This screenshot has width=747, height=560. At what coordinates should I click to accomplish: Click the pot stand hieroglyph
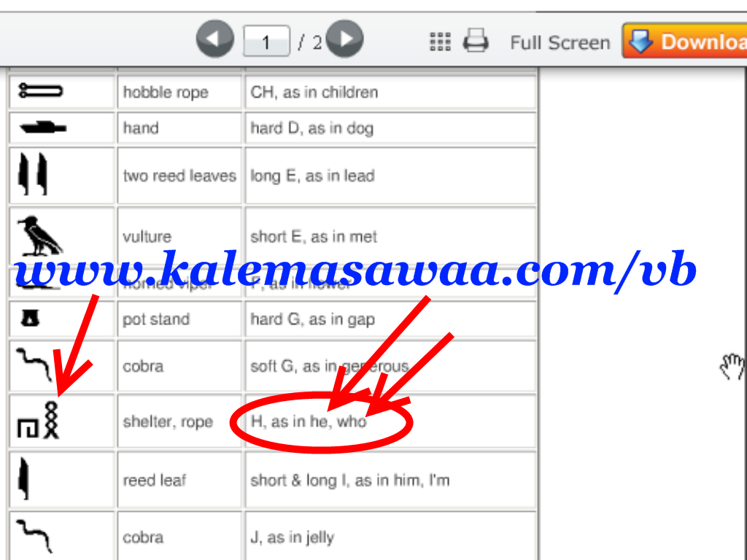[x=30, y=318]
